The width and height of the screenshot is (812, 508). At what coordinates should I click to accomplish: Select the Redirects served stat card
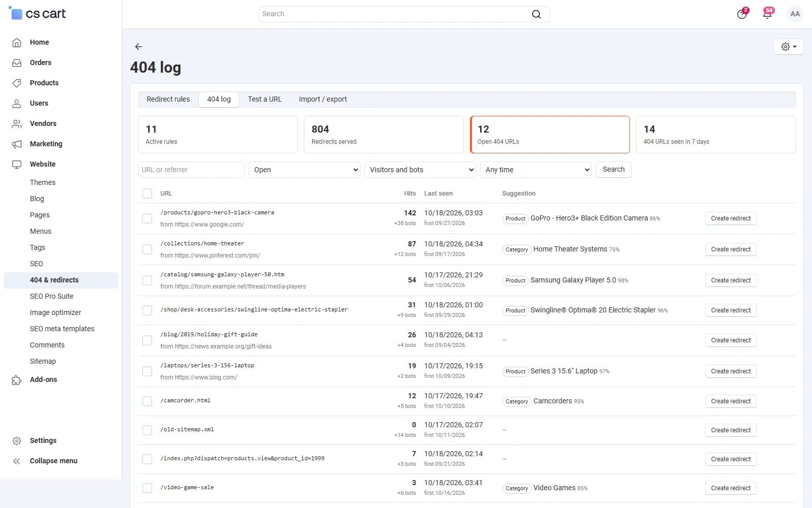tap(384, 135)
